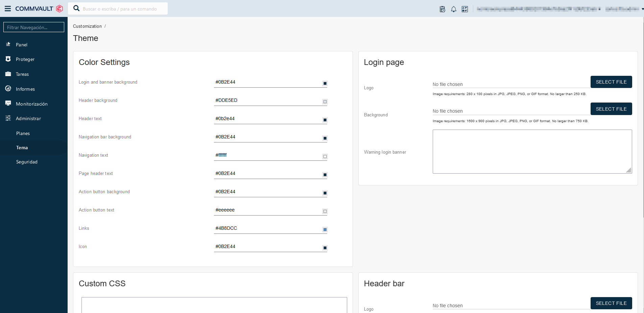
Task: Click SELECT FILE for Header bar Logo
Action: [x=611, y=303]
